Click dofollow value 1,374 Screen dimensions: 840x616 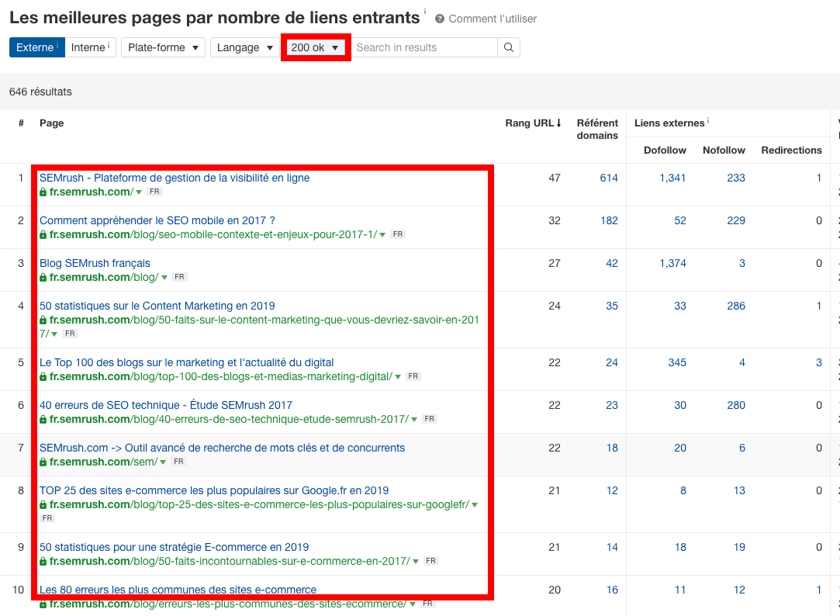(672, 264)
